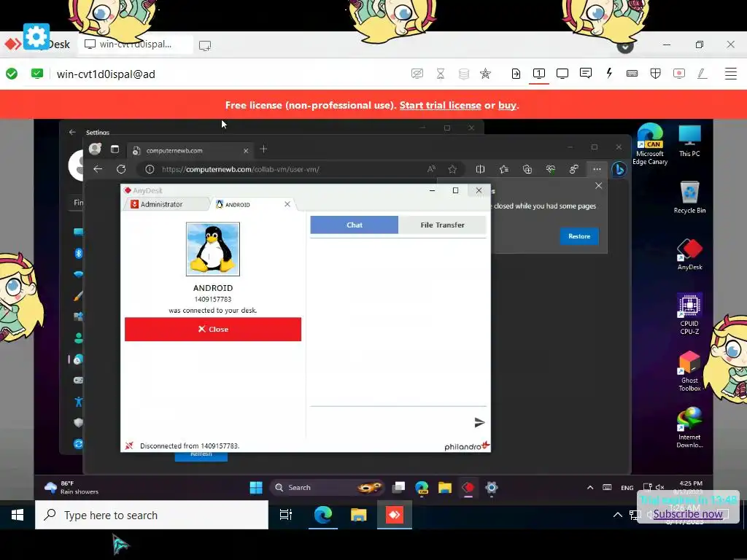The height and width of the screenshot is (560, 747).
Task: Open Microsoft Edge Canary desktop icon
Action: (x=650, y=144)
